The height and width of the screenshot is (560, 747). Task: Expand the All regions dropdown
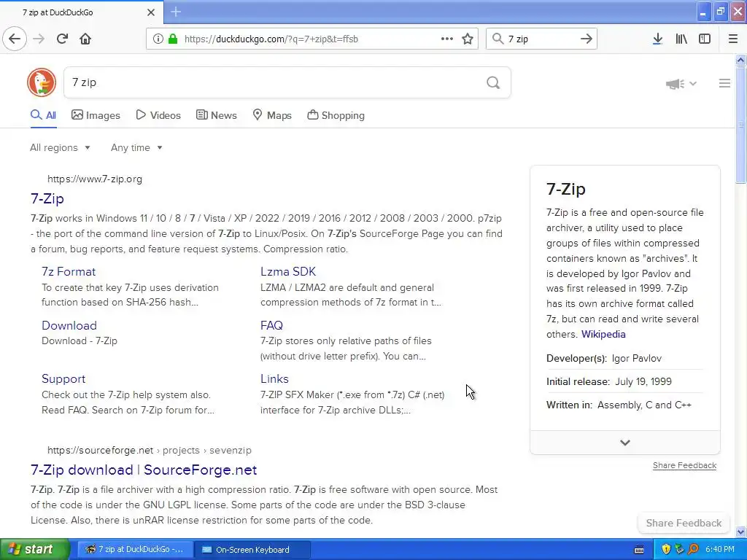click(60, 147)
